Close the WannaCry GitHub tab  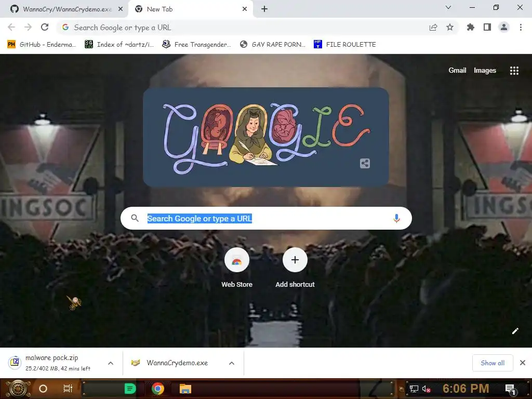click(121, 9)
